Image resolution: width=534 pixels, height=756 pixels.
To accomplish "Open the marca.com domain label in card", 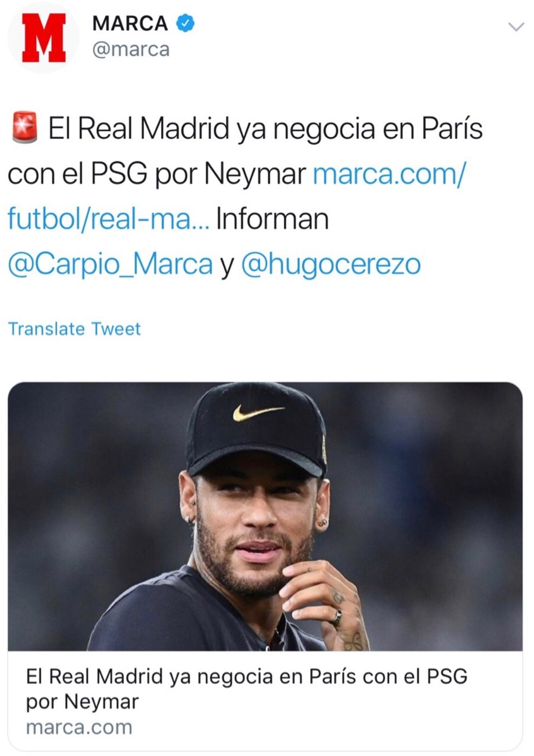I will 79,727.
